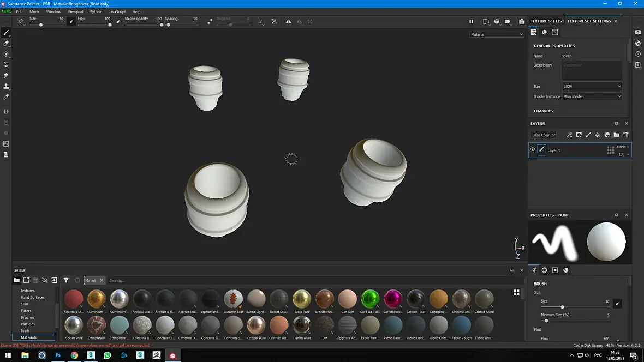Screen dimensions: 644x362
Task: Select the Smudge tool
Action: pos(6,76)
